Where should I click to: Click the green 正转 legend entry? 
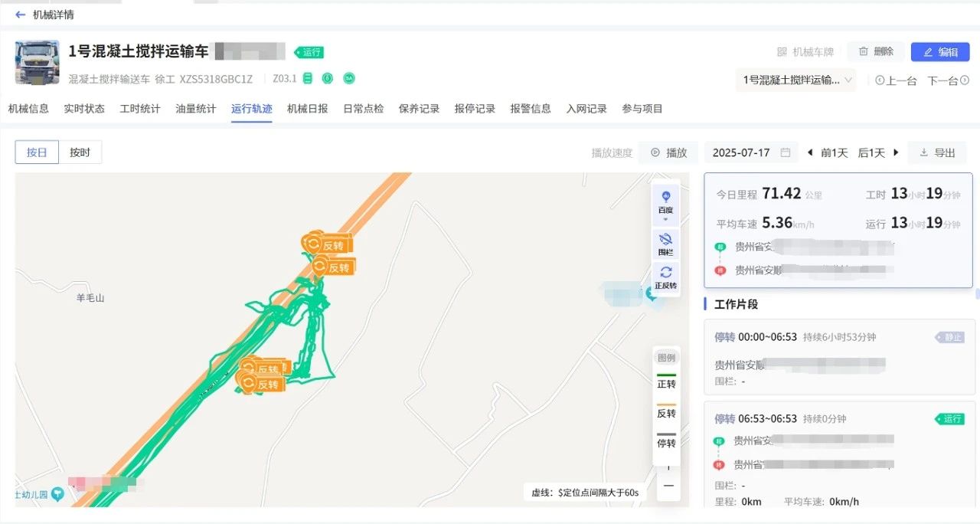click(666, 381)
